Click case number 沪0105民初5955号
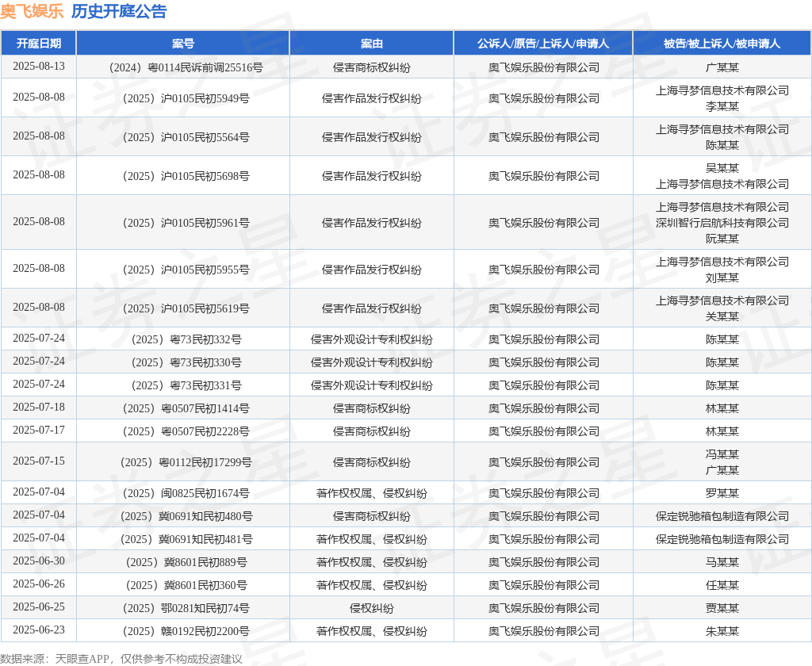This screenshot has height=666, width=812. [x=205, y=270]
